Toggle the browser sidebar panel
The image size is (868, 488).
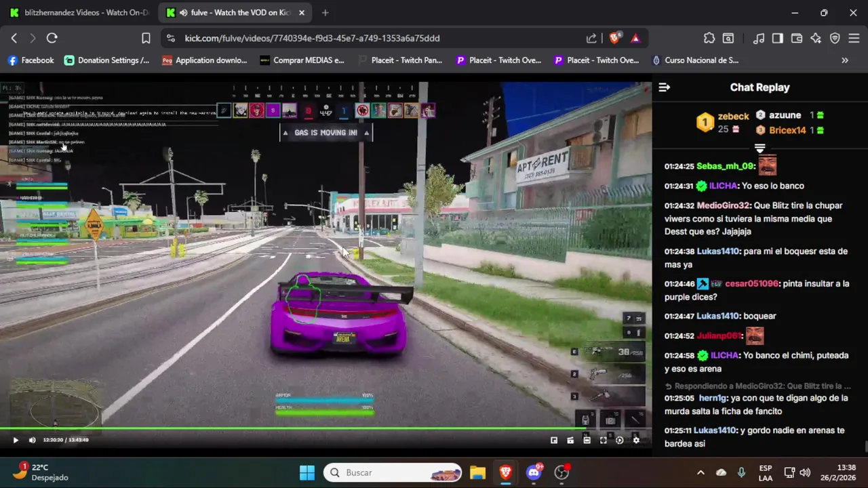pyautogui.click(x=778, y=38)
